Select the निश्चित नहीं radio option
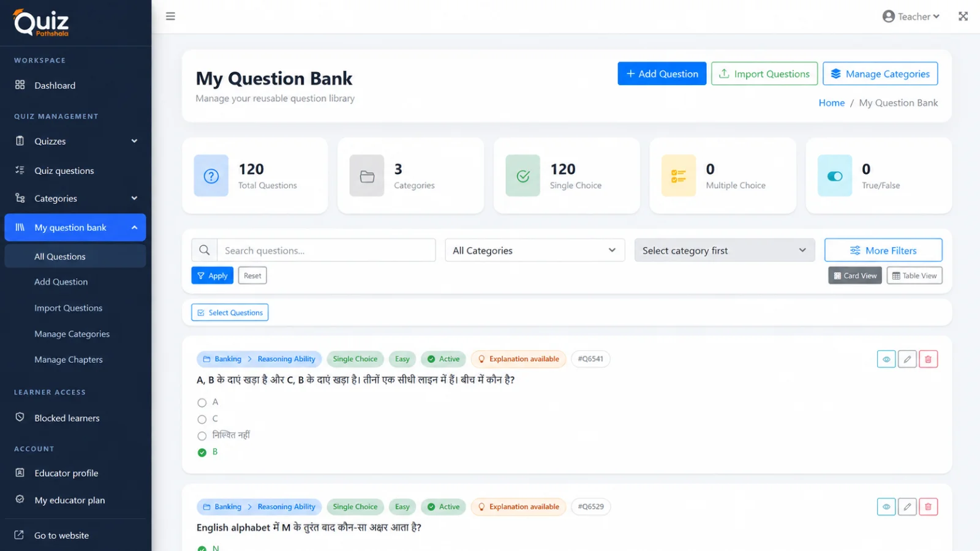 [x=202, y=436]
